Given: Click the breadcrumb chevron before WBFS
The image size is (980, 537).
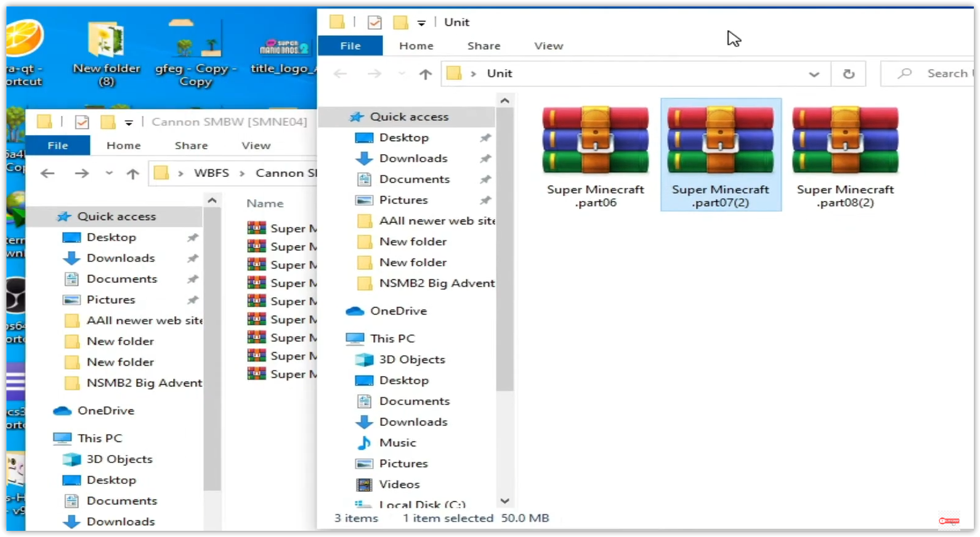Looking at the screenshot, I should pyautogui.click(x=180, y=174).
